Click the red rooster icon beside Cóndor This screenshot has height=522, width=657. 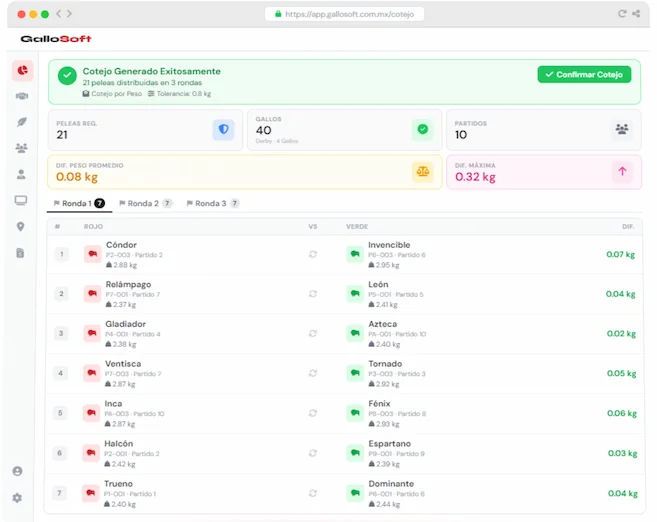click(93, 254)
